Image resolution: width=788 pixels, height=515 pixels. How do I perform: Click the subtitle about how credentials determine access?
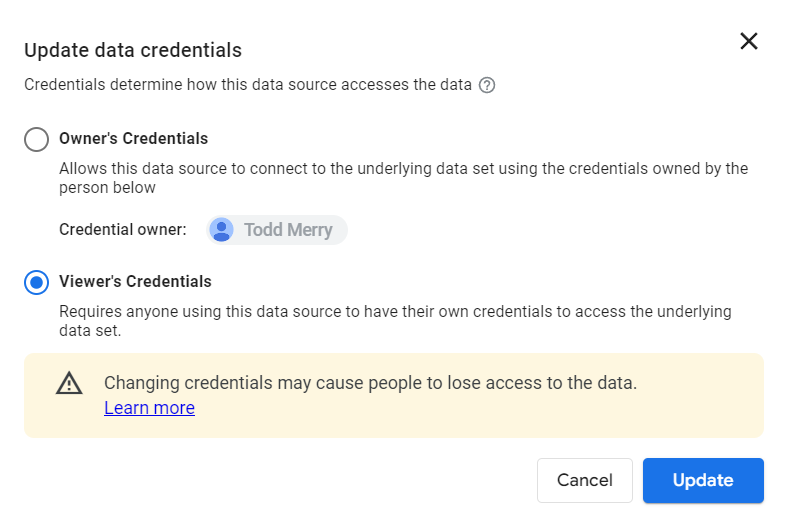(x=248, y=84)
